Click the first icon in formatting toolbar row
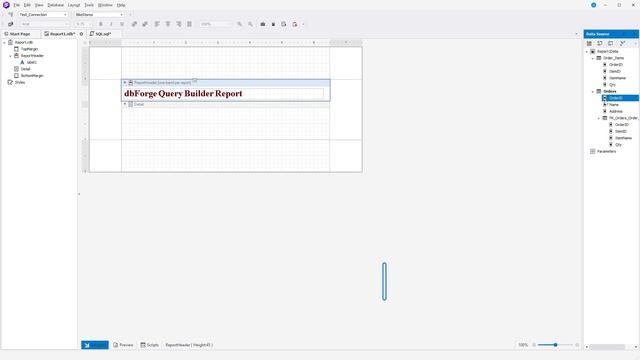 tap(11, 24)
